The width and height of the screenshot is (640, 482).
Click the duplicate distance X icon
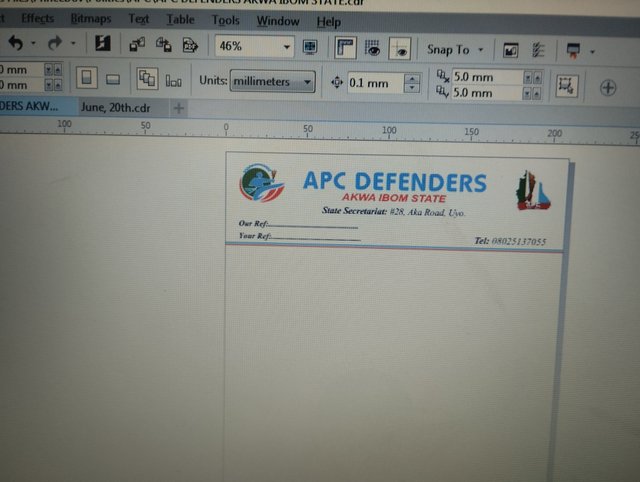click(x=442, y=76)
